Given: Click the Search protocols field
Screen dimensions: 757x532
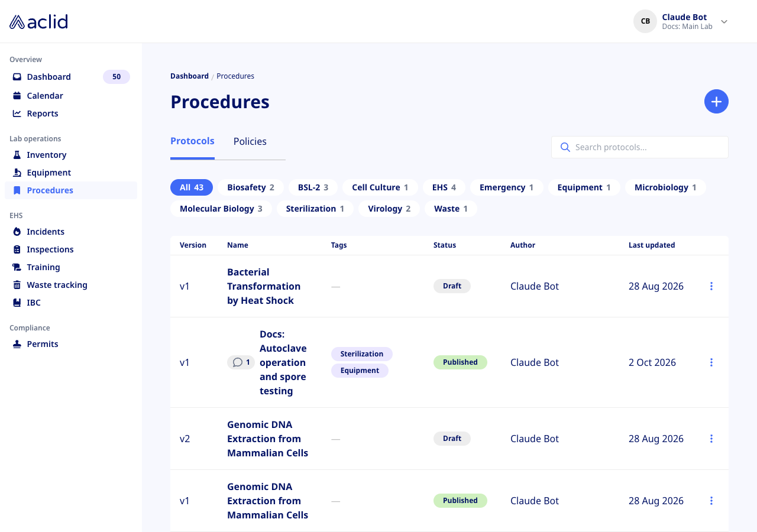Looking at the screenshot, I should pyautogui.click(x=640, y=147).
